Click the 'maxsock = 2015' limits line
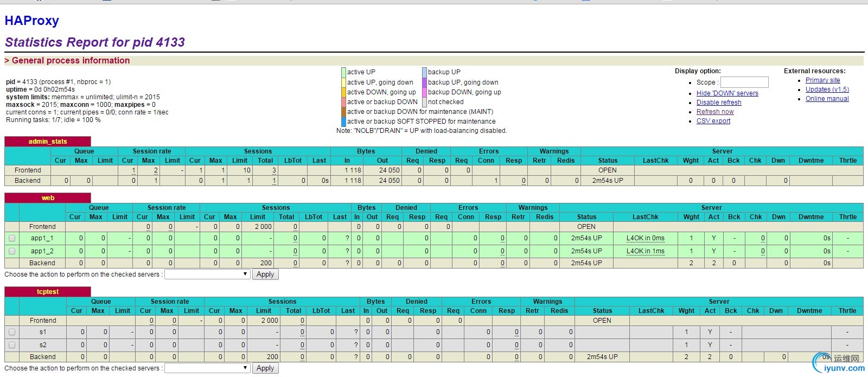 [81, 105]
